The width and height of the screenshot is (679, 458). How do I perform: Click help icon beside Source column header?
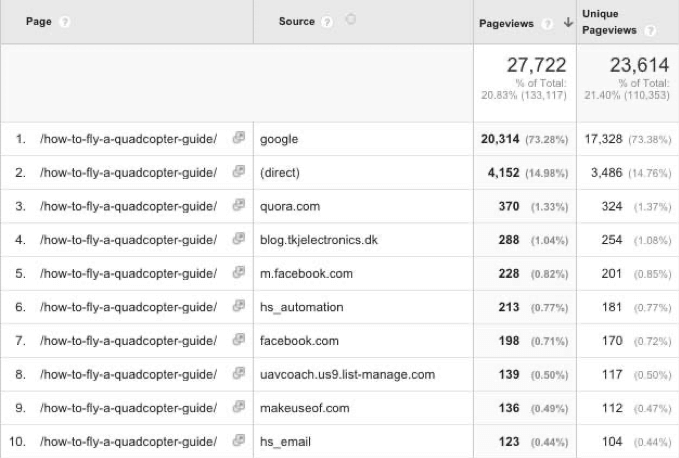(x=327, y=22)
